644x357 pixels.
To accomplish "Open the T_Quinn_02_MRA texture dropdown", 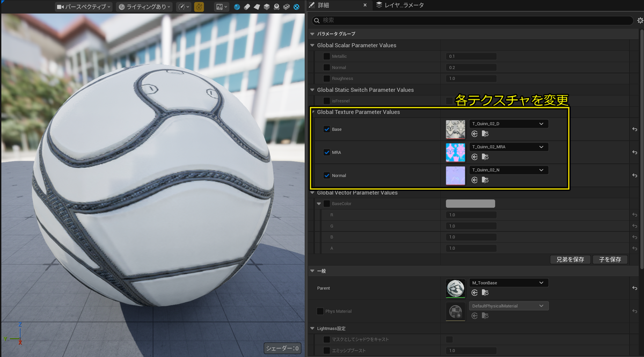I will coord(509,147).
